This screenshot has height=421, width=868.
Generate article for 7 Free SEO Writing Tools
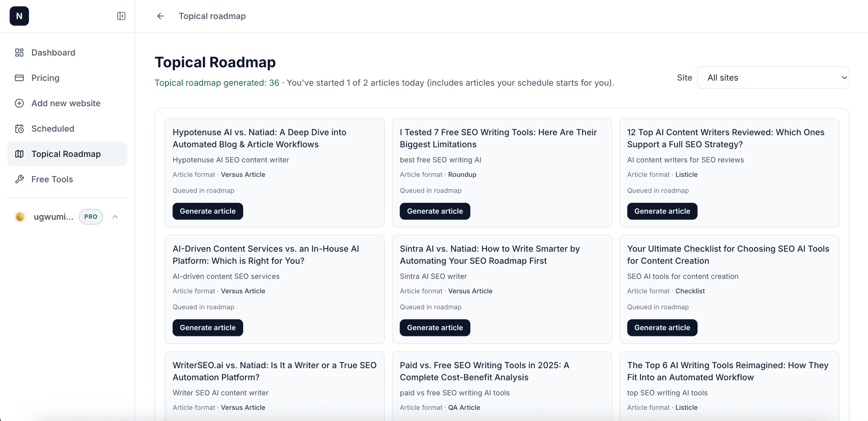(x=435, y=211)
